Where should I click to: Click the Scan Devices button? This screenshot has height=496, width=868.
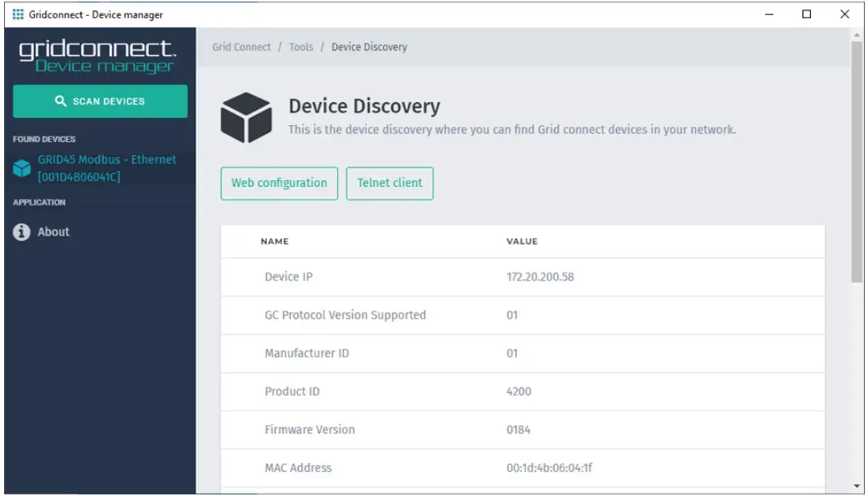100,101
